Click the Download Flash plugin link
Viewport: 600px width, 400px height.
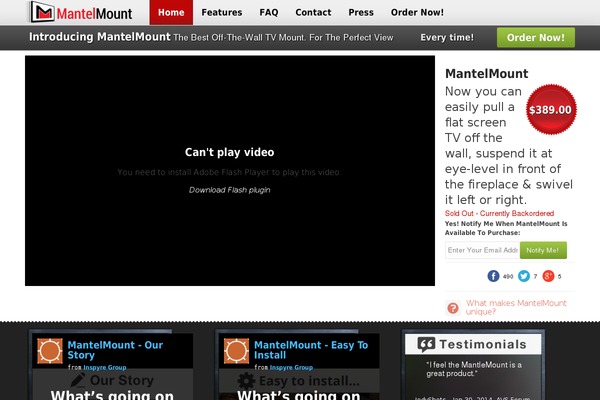[x=230, y=190]
